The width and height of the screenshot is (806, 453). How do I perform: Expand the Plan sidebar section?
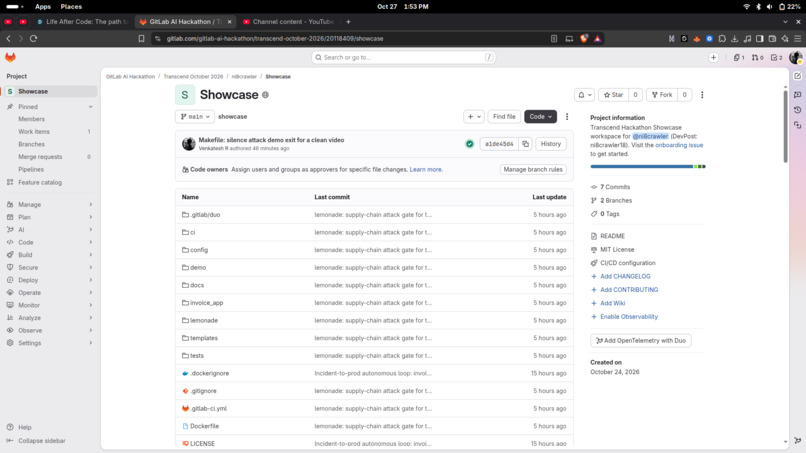(49, 217)
